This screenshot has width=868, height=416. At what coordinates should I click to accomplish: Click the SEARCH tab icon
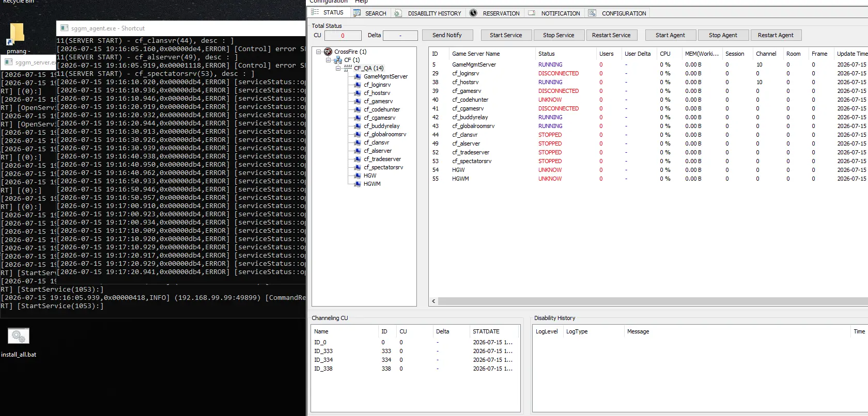[357, 13]
